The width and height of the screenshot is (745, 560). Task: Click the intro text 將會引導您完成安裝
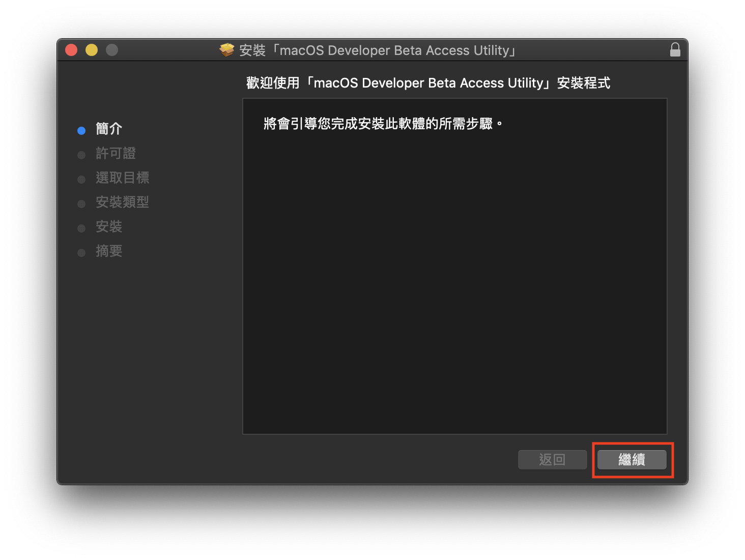[383, 124]
